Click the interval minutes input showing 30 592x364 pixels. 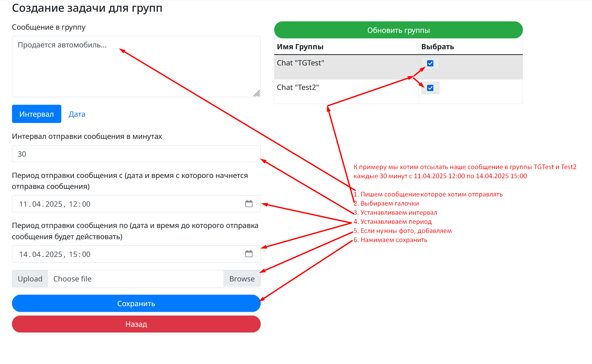pos(136,154)
